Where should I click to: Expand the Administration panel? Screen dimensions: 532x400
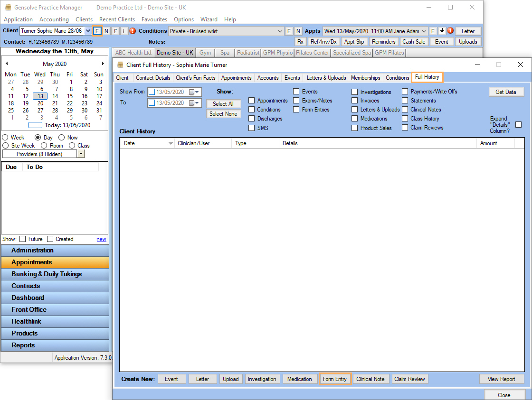[x=55, y=250]
